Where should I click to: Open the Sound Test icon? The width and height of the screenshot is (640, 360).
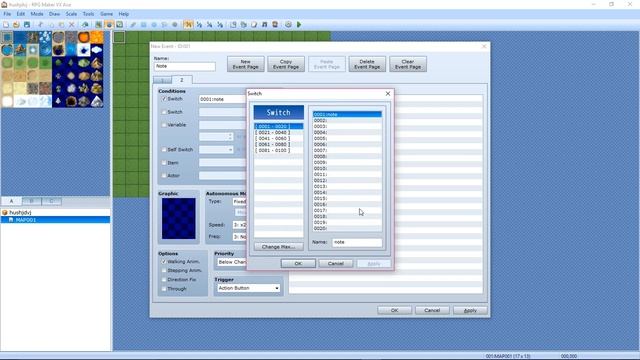264,25
